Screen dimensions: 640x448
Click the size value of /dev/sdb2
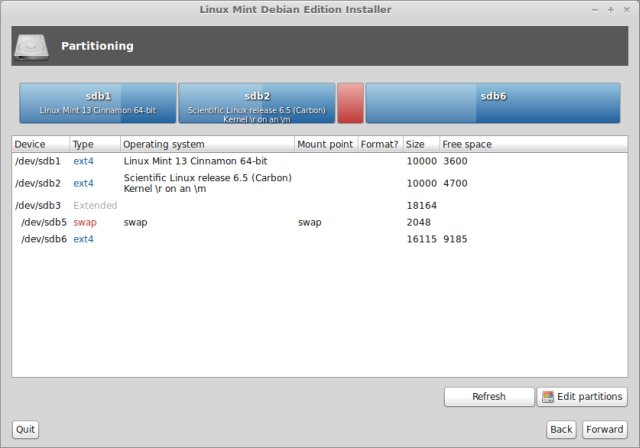[422, 183]
